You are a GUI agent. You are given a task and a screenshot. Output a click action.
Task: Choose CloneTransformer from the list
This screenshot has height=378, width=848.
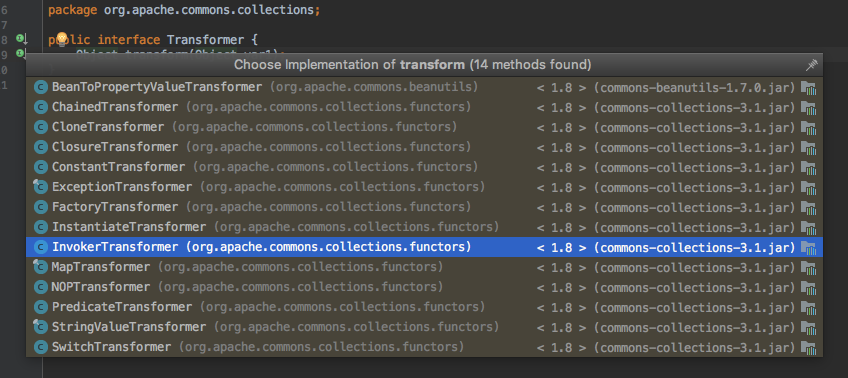[425, 127]
